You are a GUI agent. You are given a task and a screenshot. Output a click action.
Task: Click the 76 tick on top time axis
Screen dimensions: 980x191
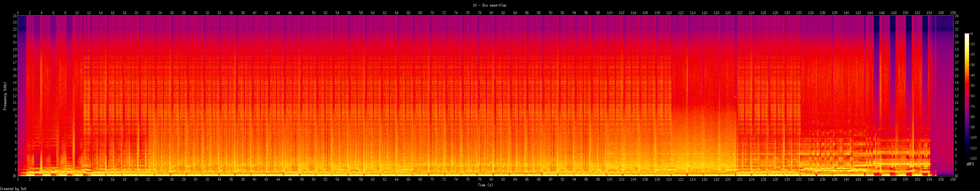(468, 13)
